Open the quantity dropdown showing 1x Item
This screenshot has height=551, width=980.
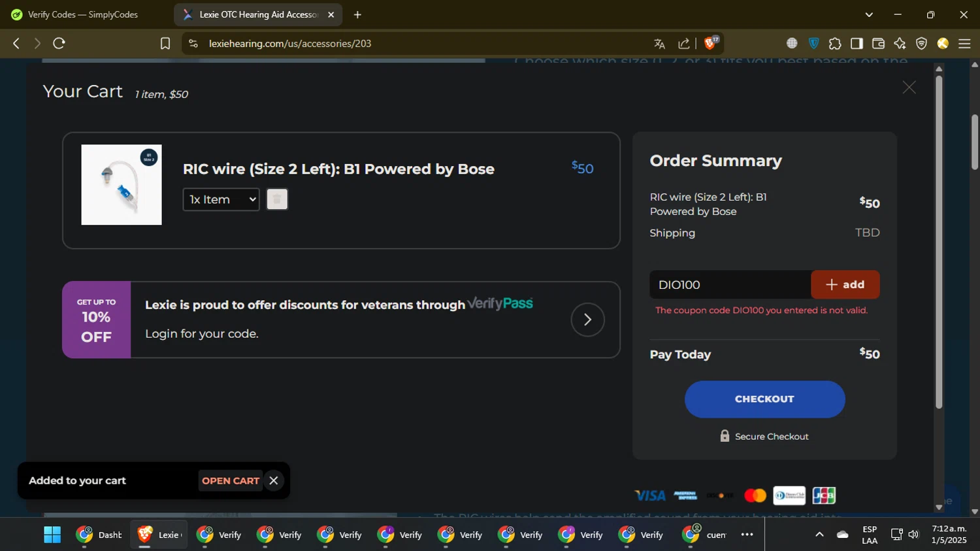pyautogui.click(x=221, y=199)
